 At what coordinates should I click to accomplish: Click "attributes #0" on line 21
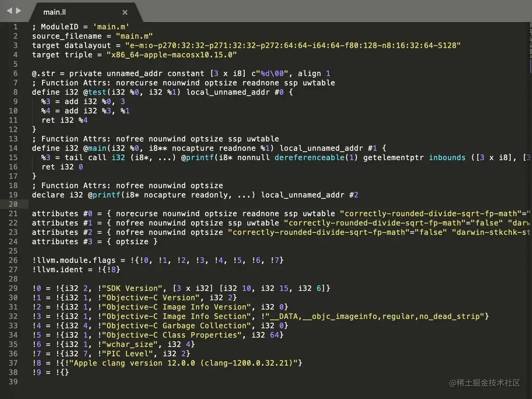pyautogui.click(x=62, y=213)
